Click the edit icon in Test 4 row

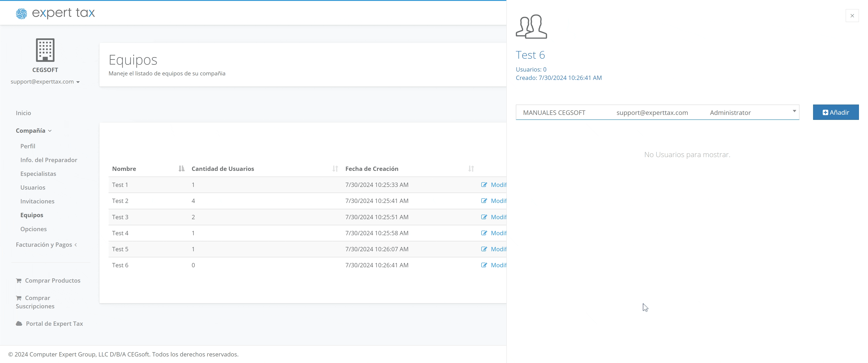(484, 233)
